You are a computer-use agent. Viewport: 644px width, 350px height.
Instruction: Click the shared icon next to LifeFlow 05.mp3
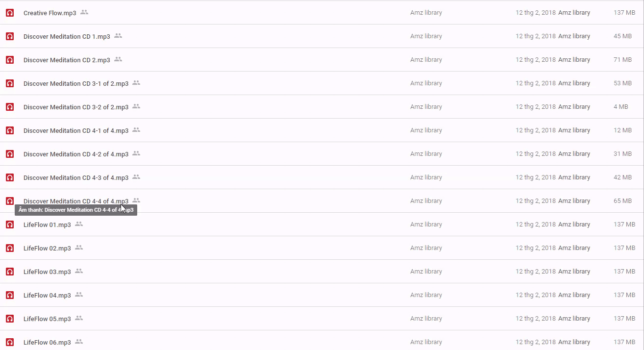[x=79, y=318]
